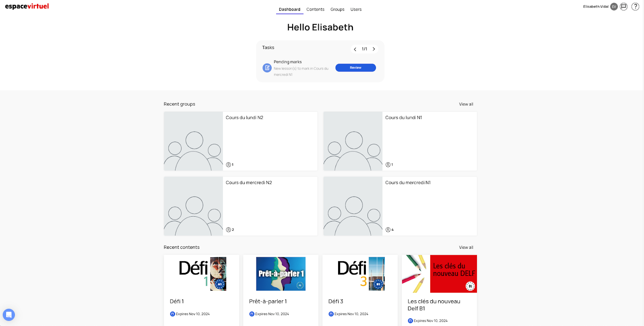
Task: Click the espacevirtuel logo
Action: pyautogui.click(x=27, y=6)
